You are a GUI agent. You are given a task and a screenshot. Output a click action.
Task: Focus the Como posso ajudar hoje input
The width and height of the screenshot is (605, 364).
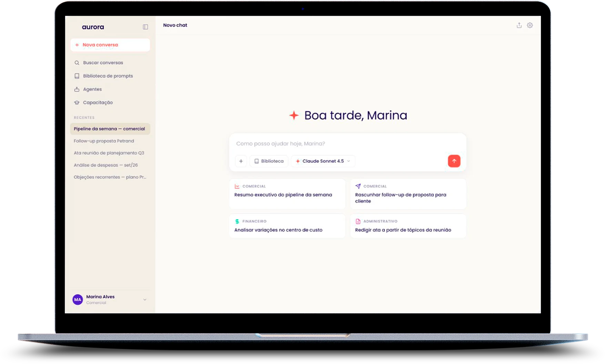pyautogui.click(x=347, y=144)
